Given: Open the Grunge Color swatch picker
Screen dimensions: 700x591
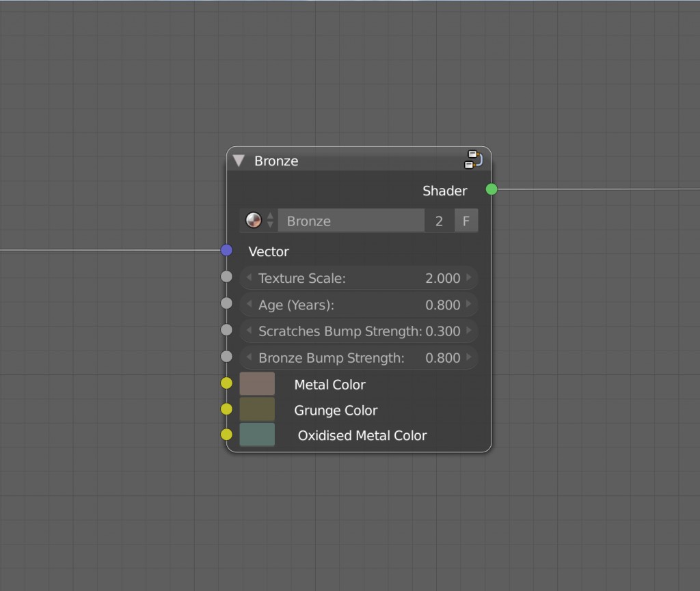Looking at the screenshot, I should pyautogui.click(x=257, y=409).
